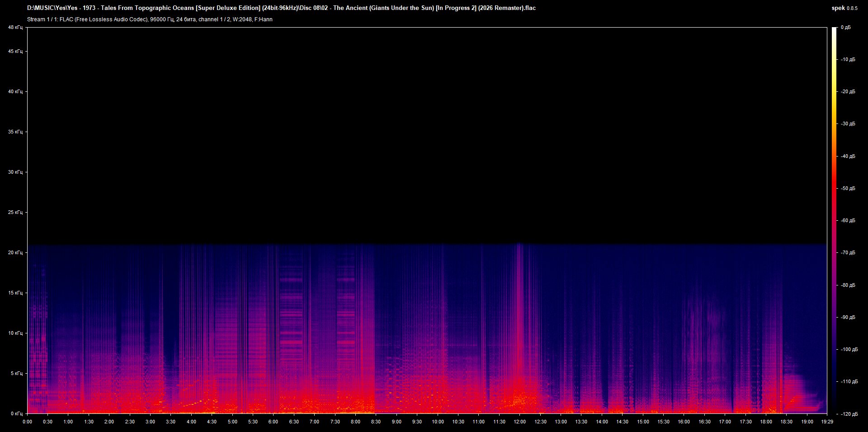Click the 1:00 time axis label
The height and width of the screenshot is (432, 868).
coord(68,422)
